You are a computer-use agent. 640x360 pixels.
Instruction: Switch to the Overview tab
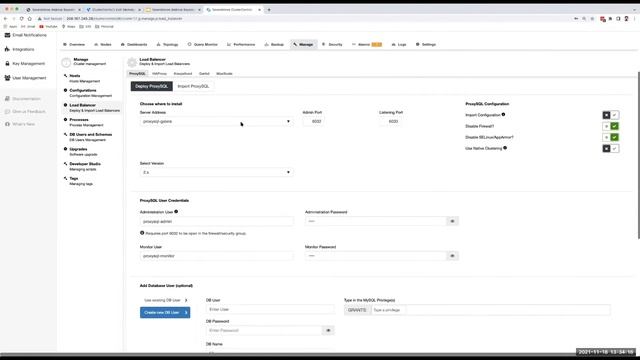pos(74,44)
